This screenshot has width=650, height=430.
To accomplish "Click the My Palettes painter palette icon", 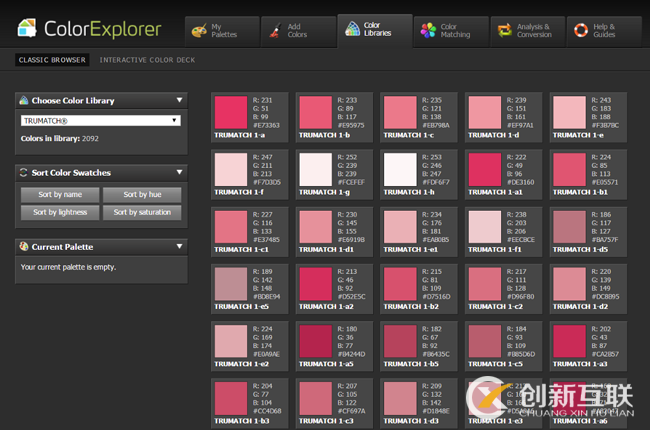I will click(199, 31).
